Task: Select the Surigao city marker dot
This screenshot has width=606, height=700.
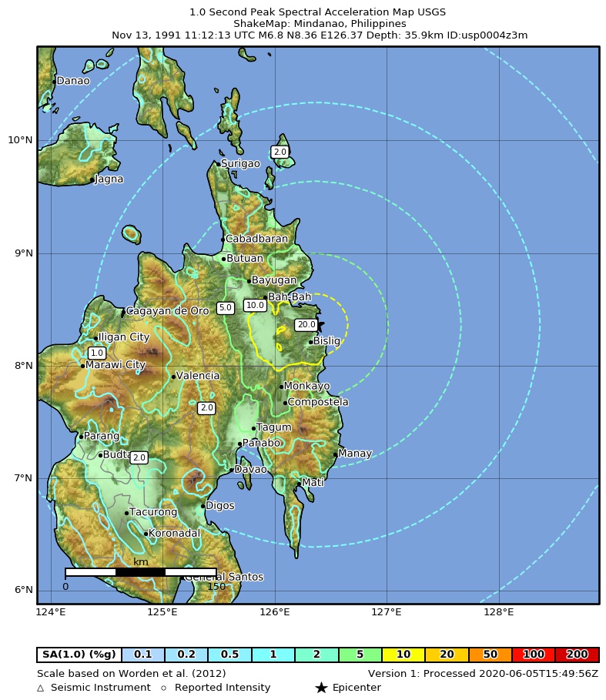Action: click(x=219, y=164)
